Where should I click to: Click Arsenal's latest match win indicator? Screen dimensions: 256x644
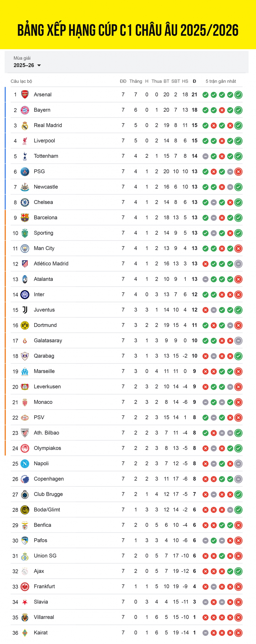tap(238, 95)
